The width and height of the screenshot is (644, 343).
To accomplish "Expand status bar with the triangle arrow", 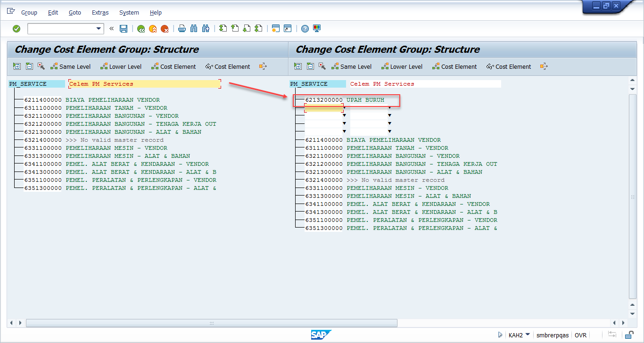I will [500, 335].
